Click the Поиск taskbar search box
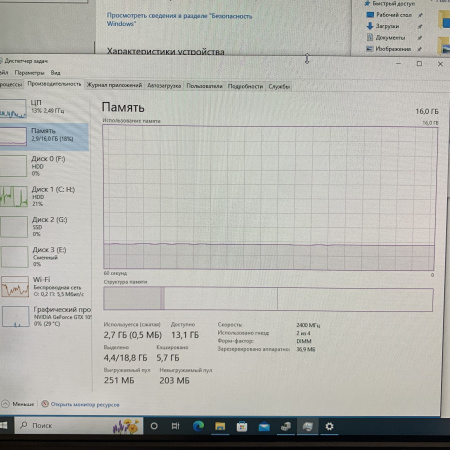The width and height of the screenshot is (450, 450). (x=79, y=426)
